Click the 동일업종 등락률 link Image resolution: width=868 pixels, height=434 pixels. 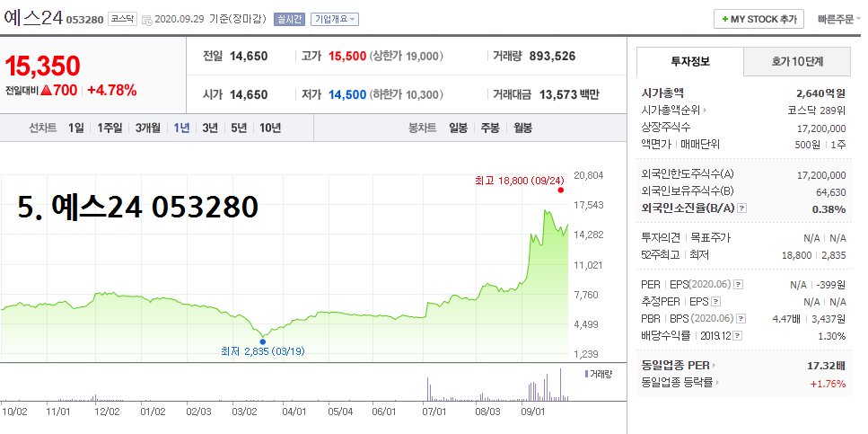point(678,383)
